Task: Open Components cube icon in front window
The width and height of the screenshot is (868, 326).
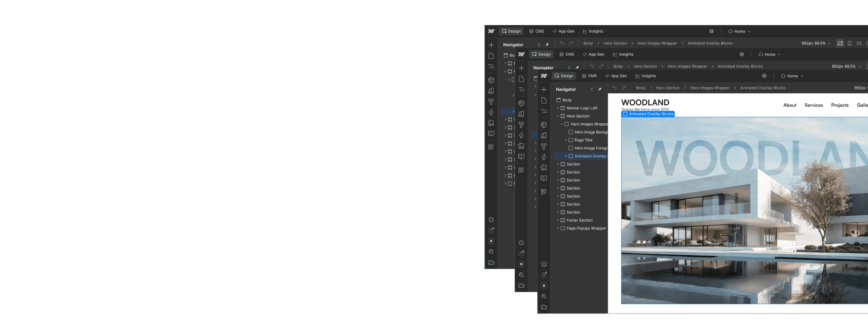Action: pyautogui.click(x=544, y=125)
